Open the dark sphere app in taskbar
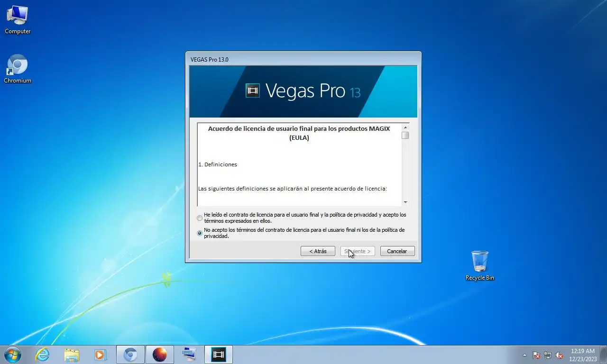 (160, 355)
